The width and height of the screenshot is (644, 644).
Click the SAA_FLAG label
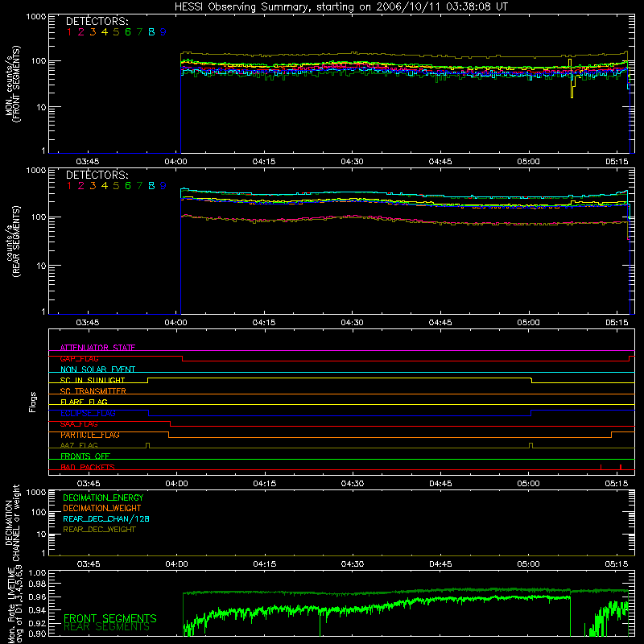tap(79, 424)
